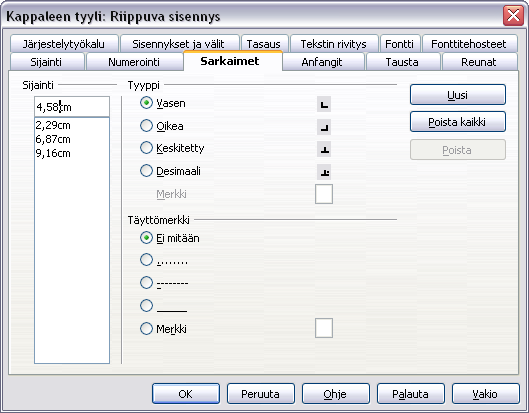Click the decimal tab stop icon beside Desimaali
This screenshot has width=529, height=413.
pos(324,172)
